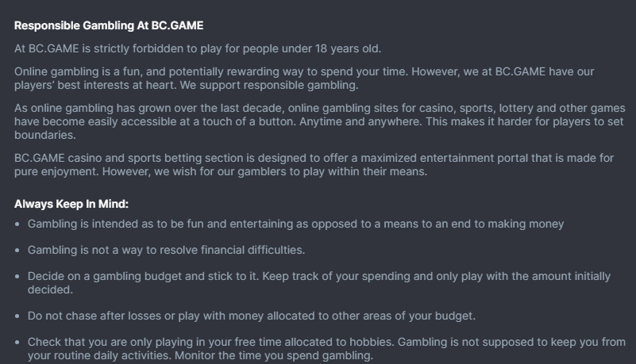The height and width of the screenshot is (364, 636).
Task: Click the sentence about people under 18
Action: click(198, 48)
